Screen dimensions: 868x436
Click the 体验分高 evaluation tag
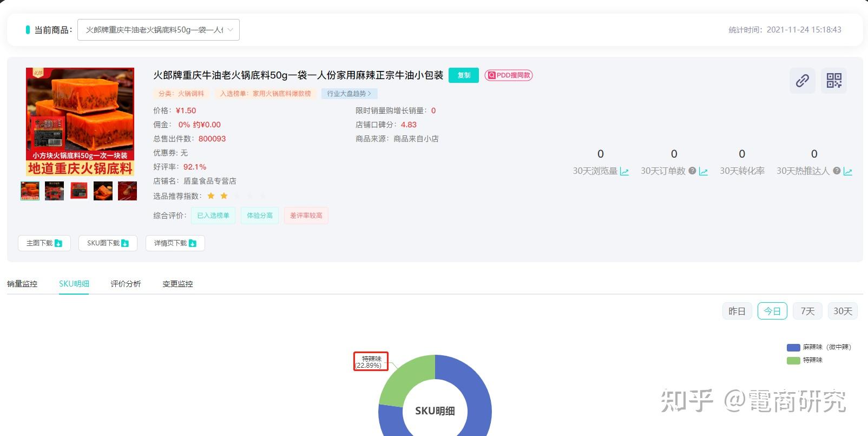pyautogui.click(x=260, y=216)
